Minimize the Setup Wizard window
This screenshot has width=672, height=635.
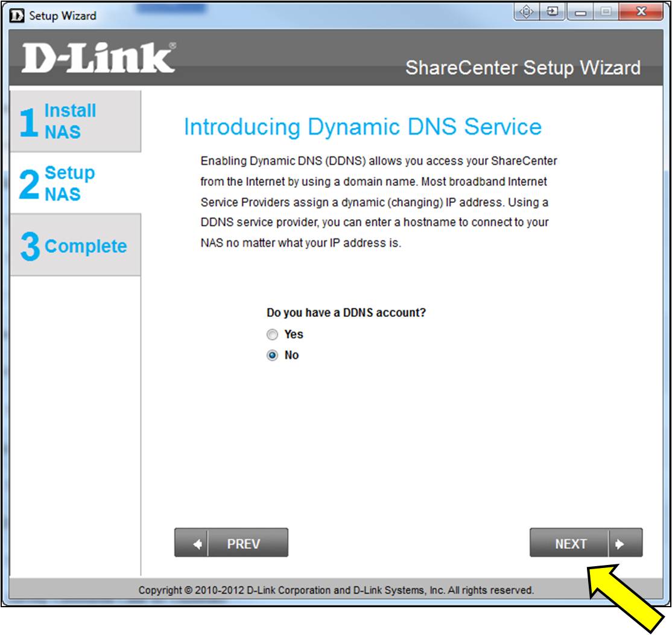580,12
